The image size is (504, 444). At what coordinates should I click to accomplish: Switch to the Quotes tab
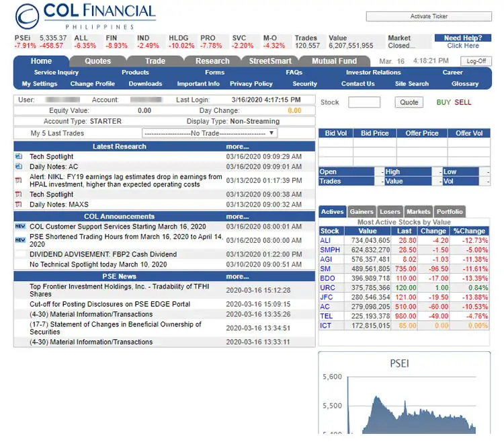(97, 61)
